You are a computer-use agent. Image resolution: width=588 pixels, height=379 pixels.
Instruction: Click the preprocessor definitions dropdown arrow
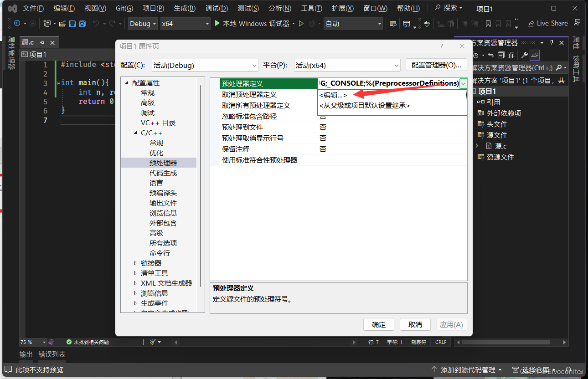point(463,83)
